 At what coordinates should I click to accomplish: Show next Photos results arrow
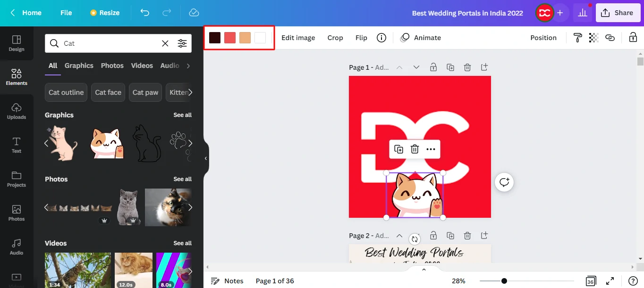[x=190, y=207]
